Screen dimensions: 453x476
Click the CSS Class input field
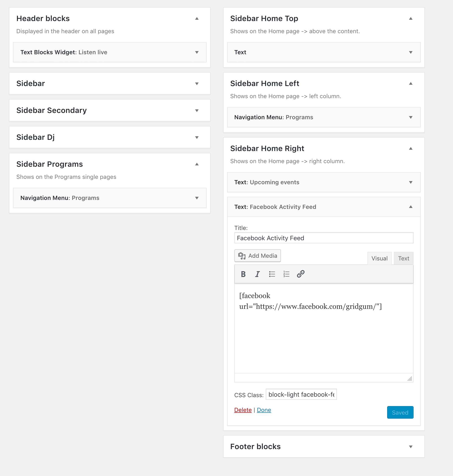pyautogui.click(x=301, y=394)
